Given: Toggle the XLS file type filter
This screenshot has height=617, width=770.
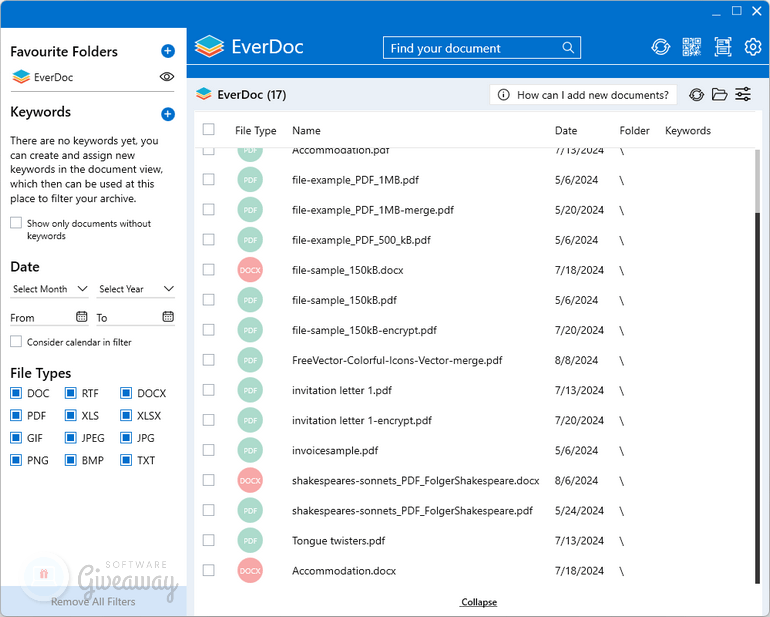Looking at the screenshot, I should (x=71, y=416).
